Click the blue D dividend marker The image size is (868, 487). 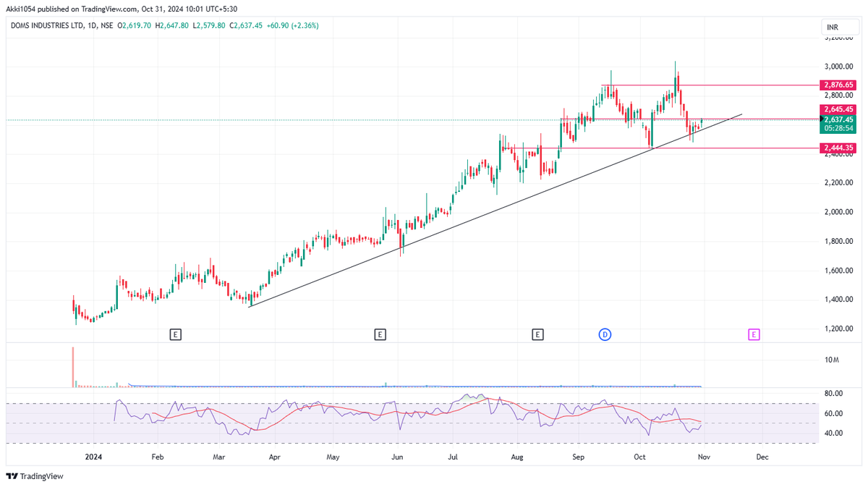pyautogui.click(x=605, y=334)
